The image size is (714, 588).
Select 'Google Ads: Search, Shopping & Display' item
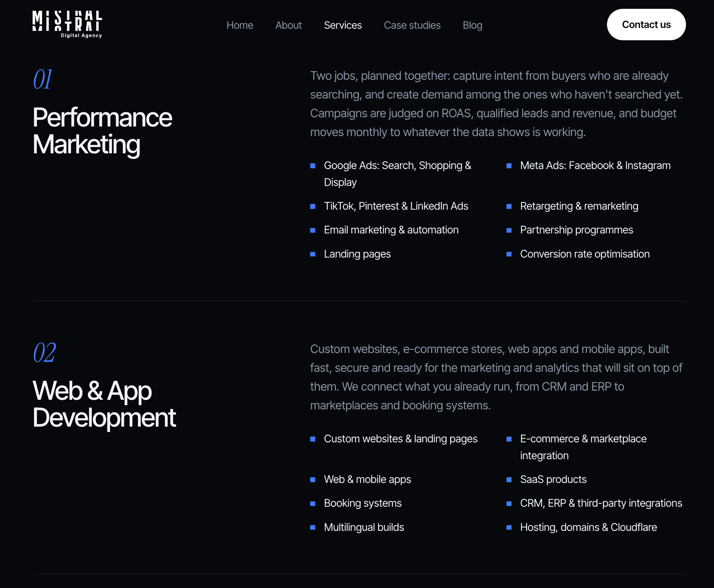click(398, 174)
